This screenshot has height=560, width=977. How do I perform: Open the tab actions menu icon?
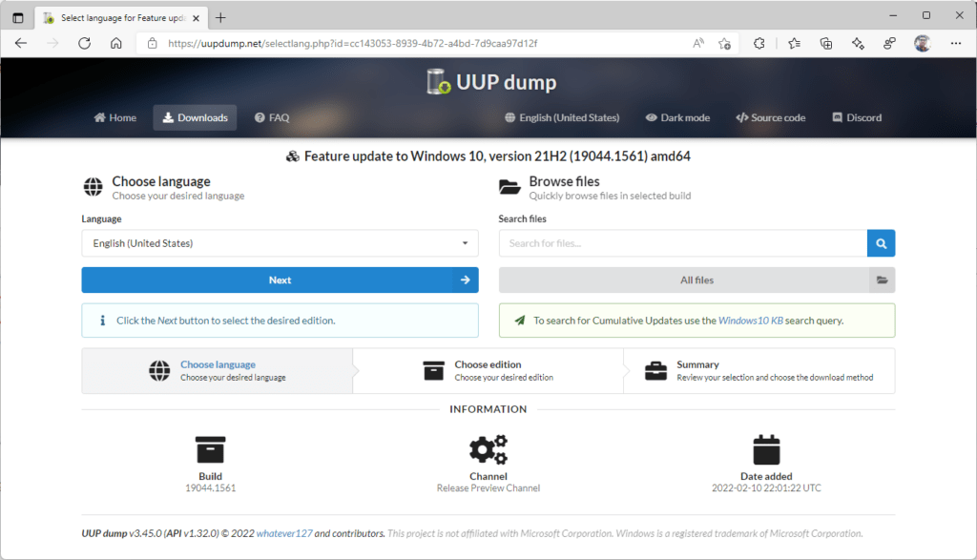pyautogui.click(x=18, y=17)
